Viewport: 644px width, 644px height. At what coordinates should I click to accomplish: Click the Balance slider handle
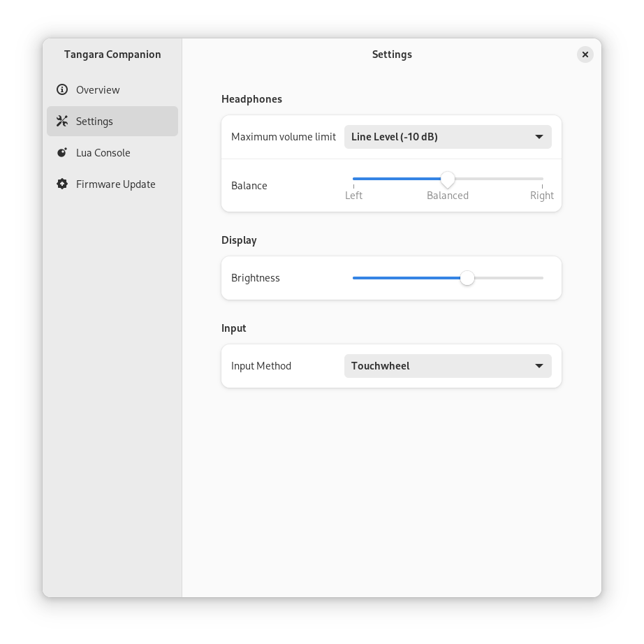pyautogui.click(x=448, y=180)
